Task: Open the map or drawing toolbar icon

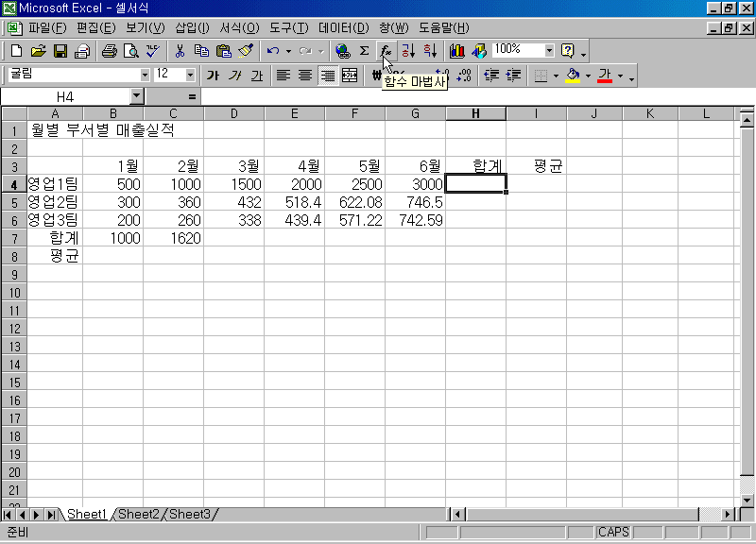Action: tap(479, 51)
